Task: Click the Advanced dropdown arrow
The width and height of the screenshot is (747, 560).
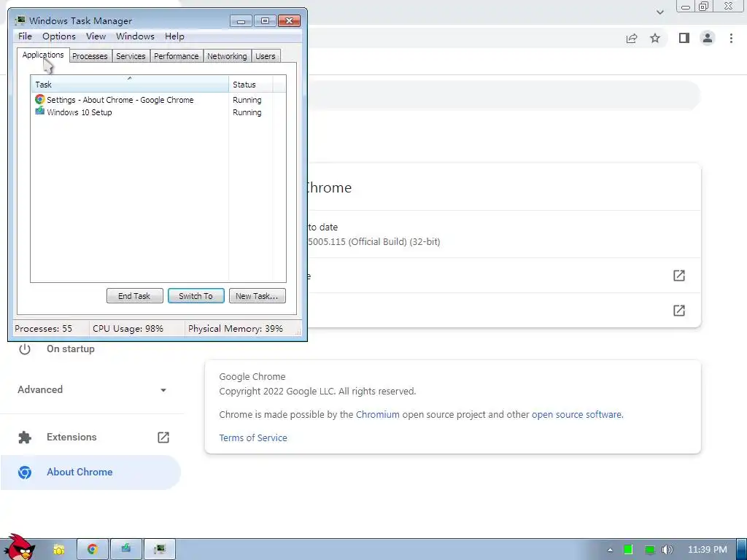Action: [x=163, y=390]
